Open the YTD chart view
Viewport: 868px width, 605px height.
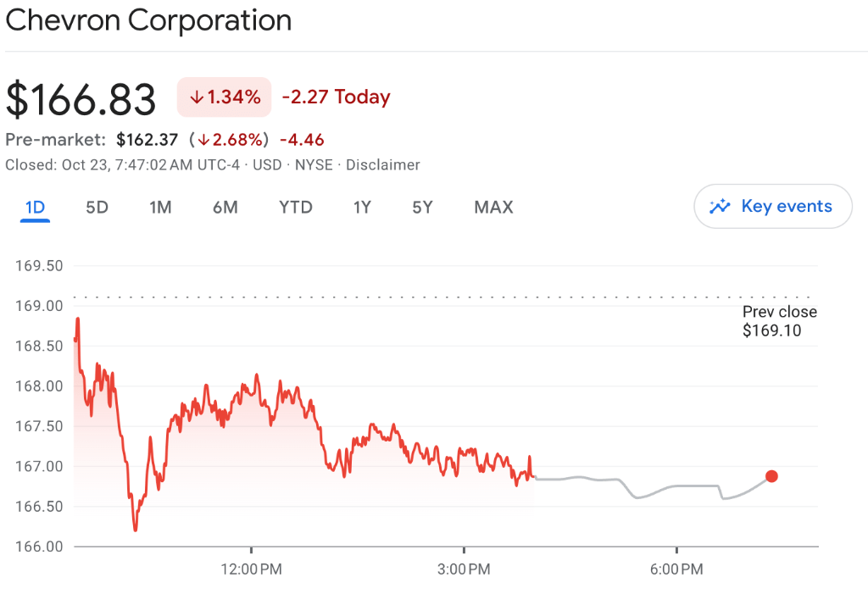tap(296, 208)
